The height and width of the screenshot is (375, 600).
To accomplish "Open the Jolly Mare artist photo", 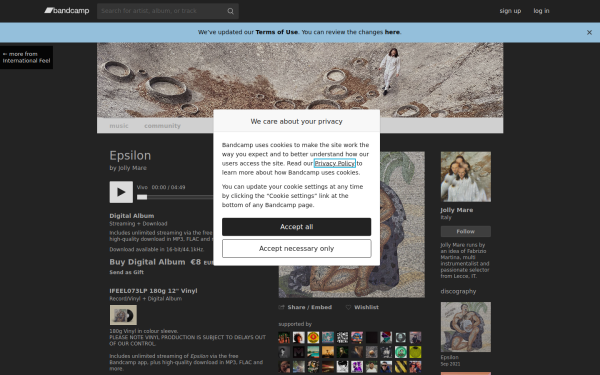I will pyautogui.click(x=466, y=177).
